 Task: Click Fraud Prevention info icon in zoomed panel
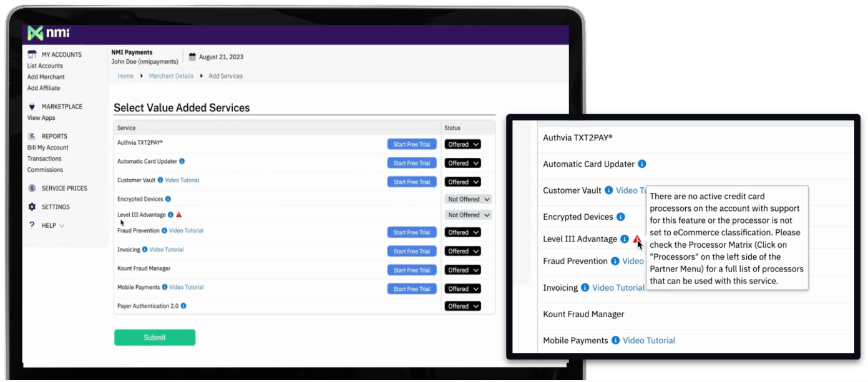tap(615, 261)
